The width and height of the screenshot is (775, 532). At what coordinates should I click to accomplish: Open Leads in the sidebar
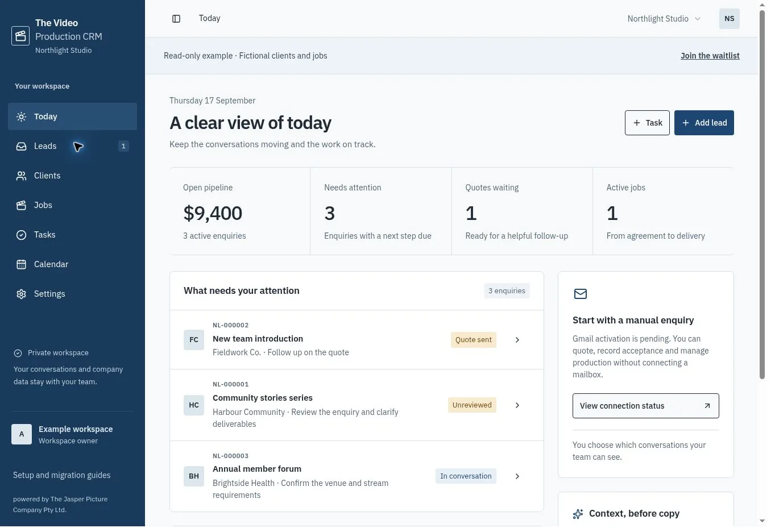(72, 146)
